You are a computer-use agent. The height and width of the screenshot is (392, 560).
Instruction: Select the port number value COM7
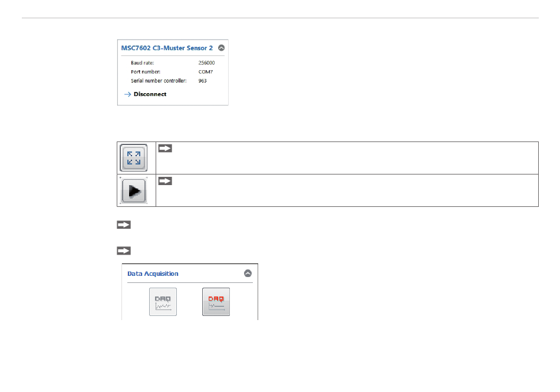[206, 72]
